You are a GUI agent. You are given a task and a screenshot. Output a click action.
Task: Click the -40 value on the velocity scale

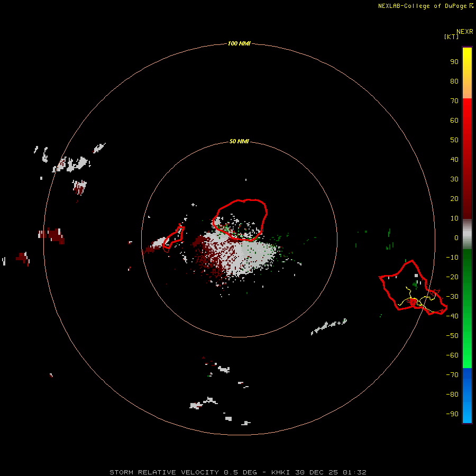(452, 316)
